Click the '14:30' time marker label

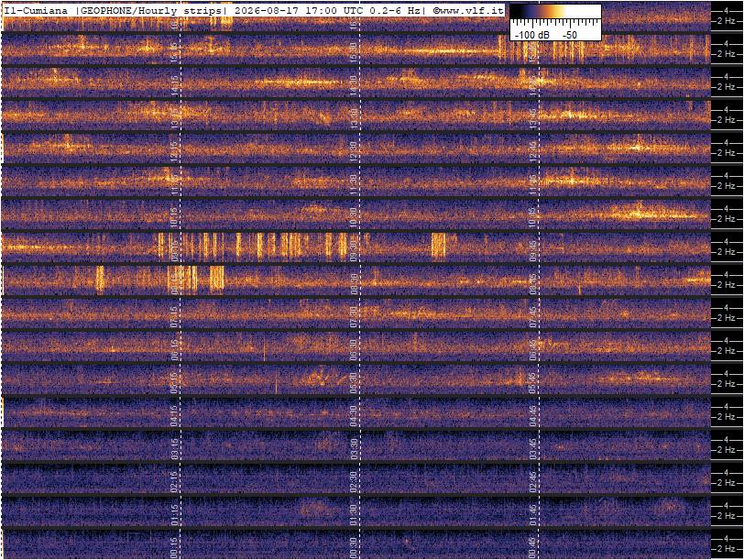pos(354,83)
